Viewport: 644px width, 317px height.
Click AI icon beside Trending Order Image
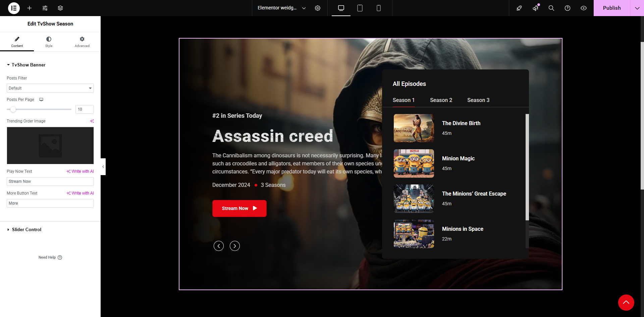point(92,121)
